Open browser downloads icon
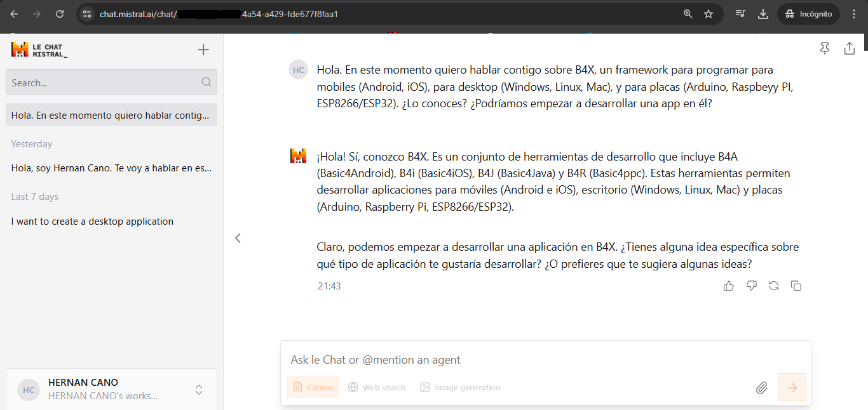The height and width of the screenshot is (410, 868). 763,14
